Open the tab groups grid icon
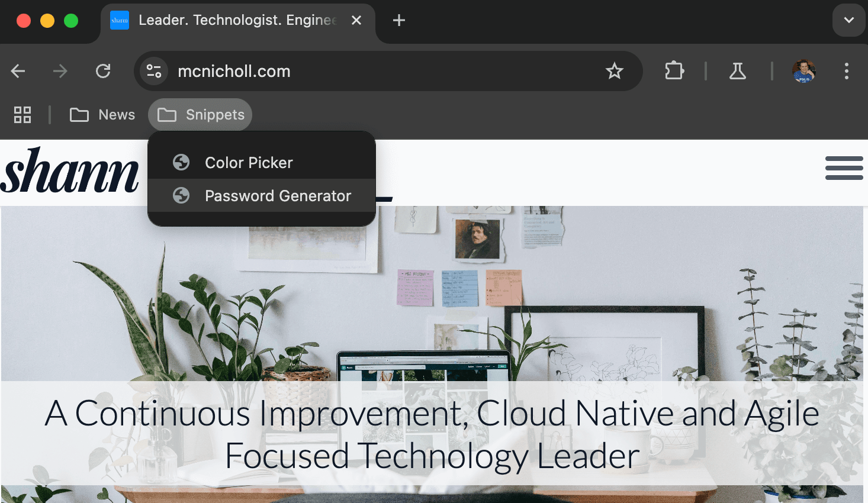Screen dimensions: 868x503 tap(22, 115)
